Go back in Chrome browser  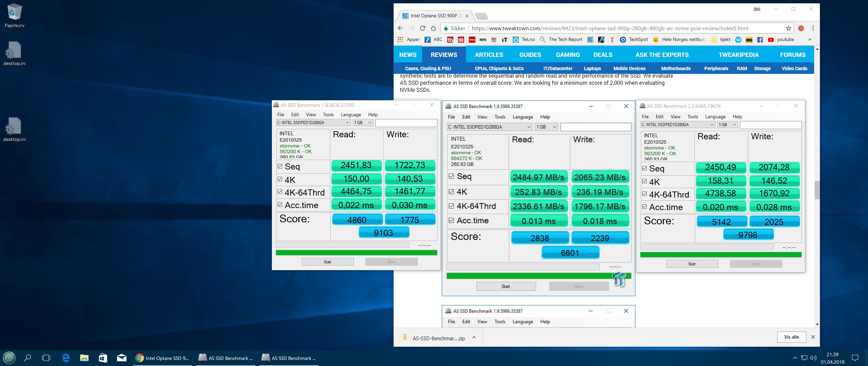(x=400, y=28)
